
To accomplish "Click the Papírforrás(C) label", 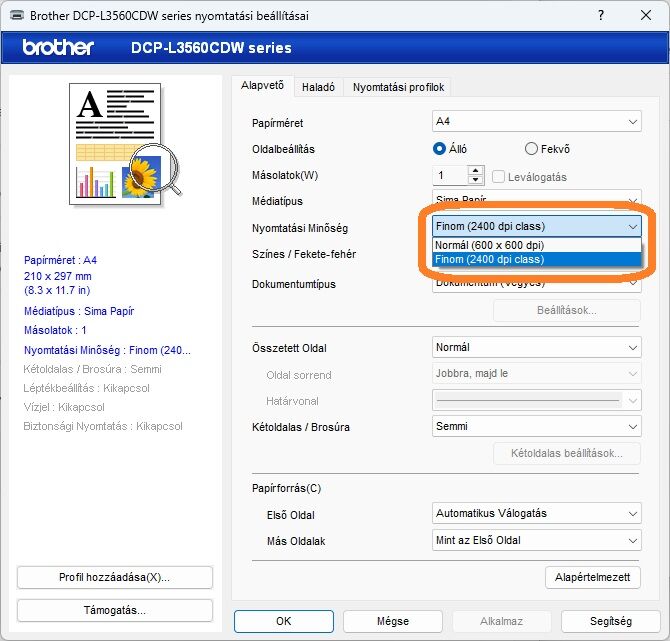I will (286, 488).
